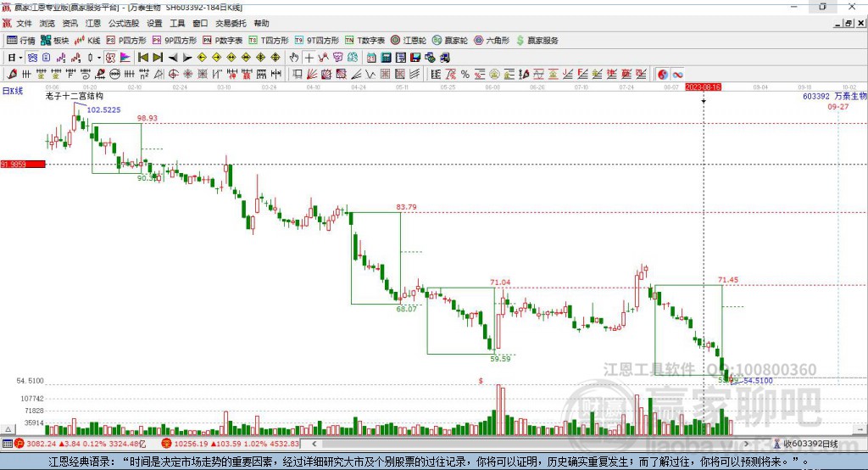Screen dimensions: 868x470
Task: Expand the candlestick style dropdown arrow
Action: tap(99, 58)
